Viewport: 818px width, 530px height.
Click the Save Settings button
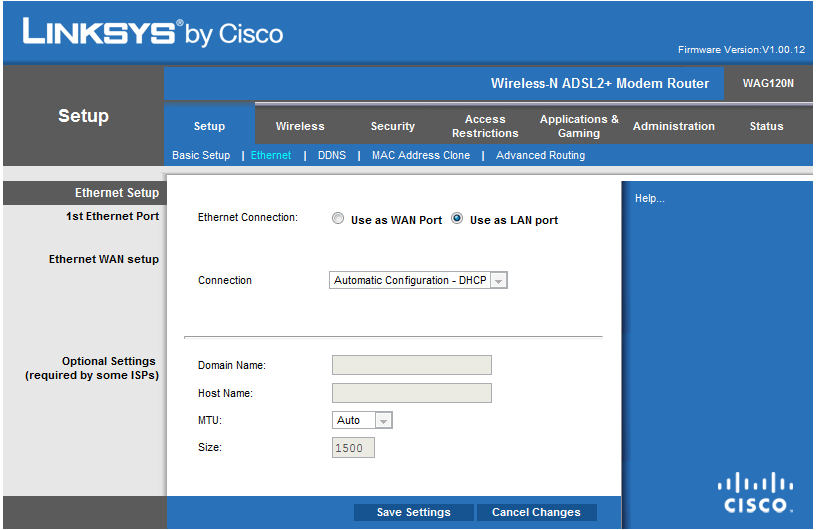tap(414, 513)
